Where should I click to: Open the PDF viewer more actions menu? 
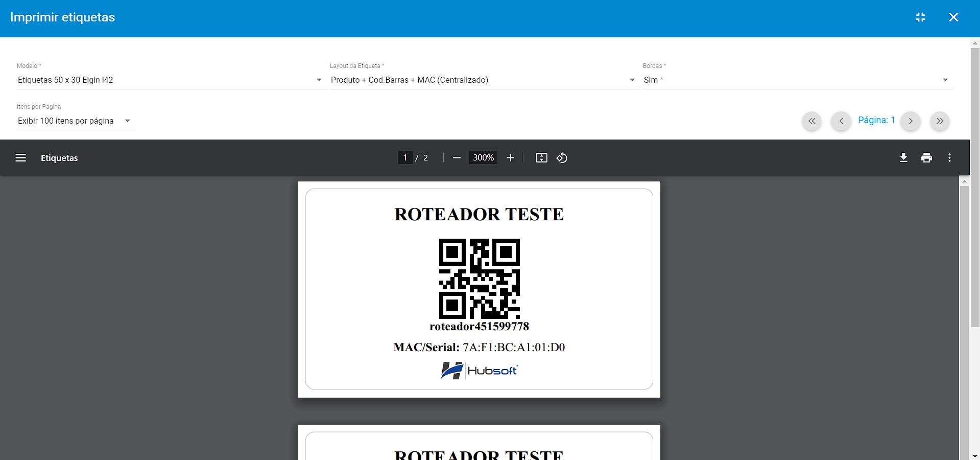[x=949, y=158]
